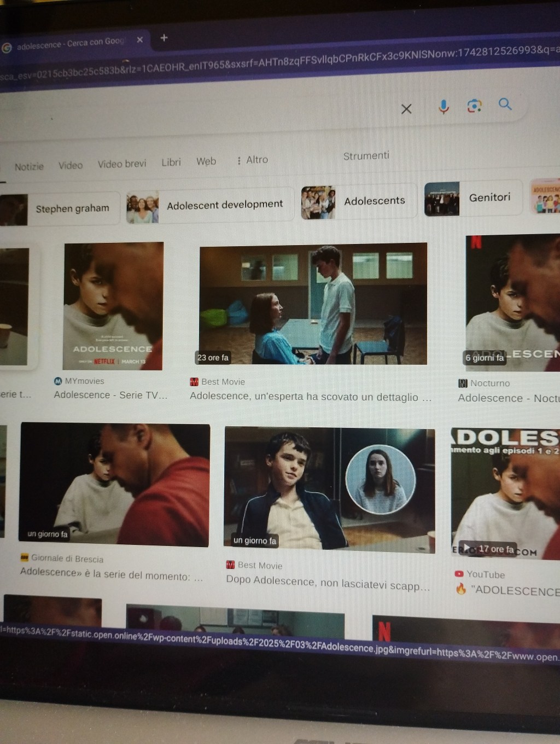
Task: Click the microphone voice search icon
Action: 444,108
